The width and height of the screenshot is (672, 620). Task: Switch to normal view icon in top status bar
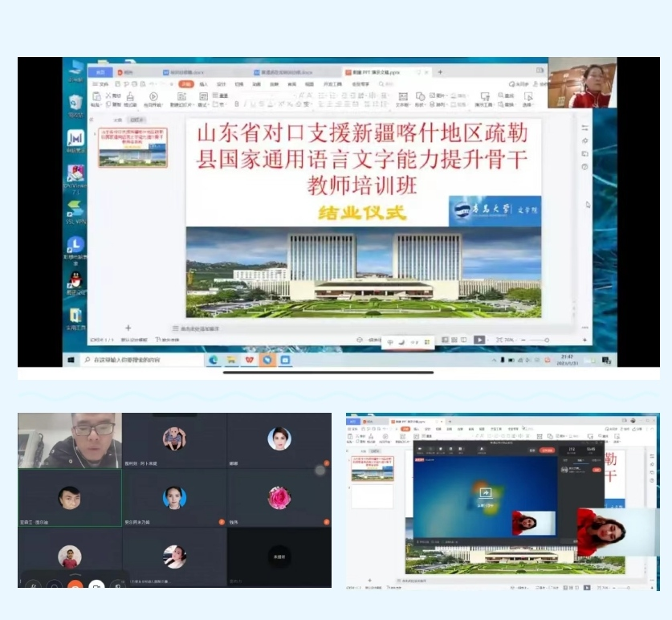pyautogui.click(x=445, y=340)
